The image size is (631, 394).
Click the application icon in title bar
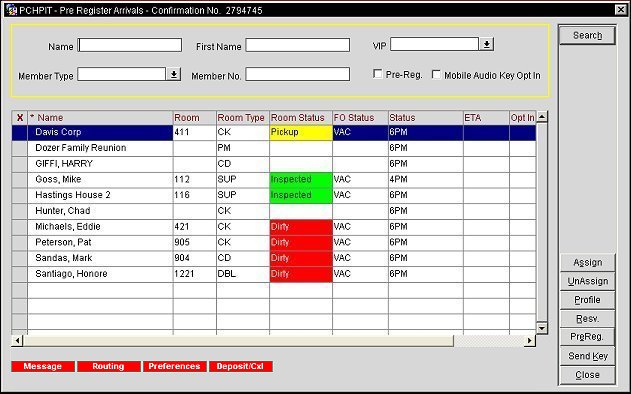(x=11, y=10)
